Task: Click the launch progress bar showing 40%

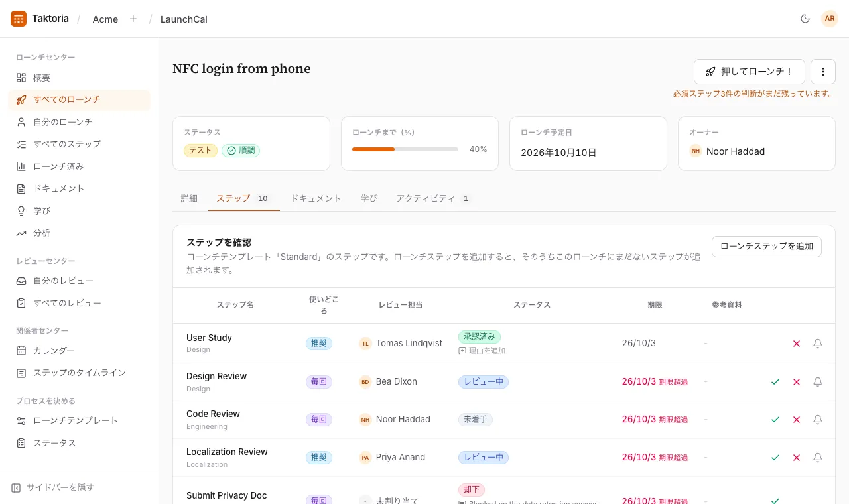Action: [x=405, y=149]
